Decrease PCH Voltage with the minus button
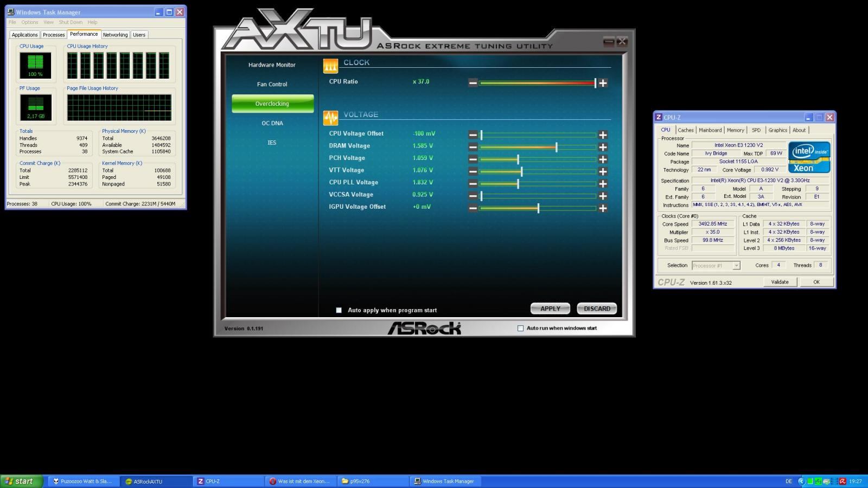The width and height of the screenshot is (868, 488). click(473, 159)
